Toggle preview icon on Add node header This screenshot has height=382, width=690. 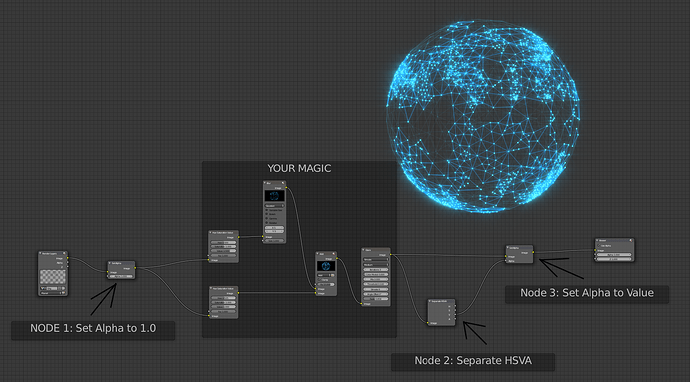(x=334, y=253)
